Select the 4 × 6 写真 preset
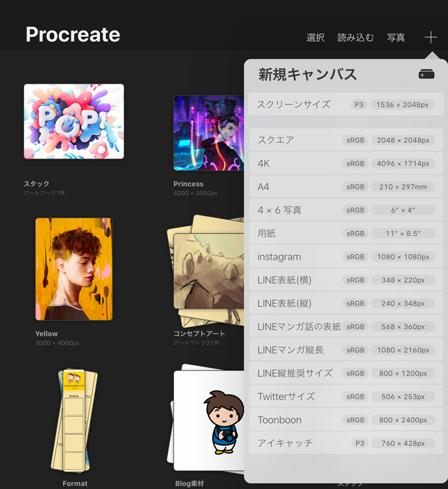The height and width of the screenshot is (489, 448). 346,210
